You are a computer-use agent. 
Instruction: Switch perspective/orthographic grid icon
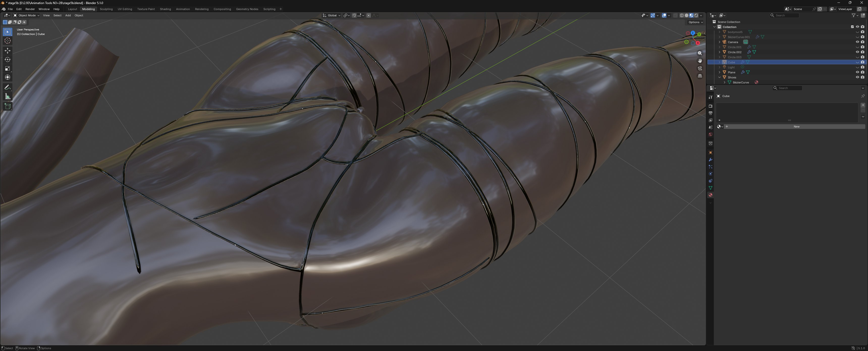(x=700, y=76)
